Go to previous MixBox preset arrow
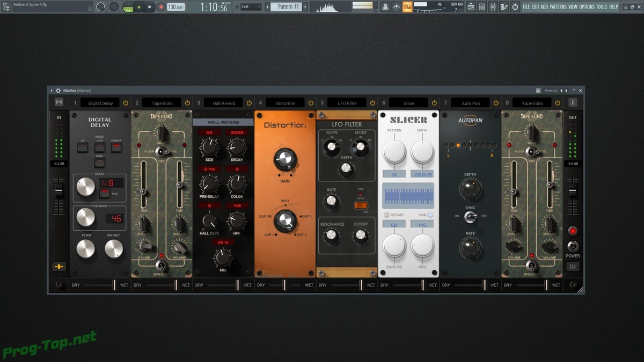 [561, 91]
